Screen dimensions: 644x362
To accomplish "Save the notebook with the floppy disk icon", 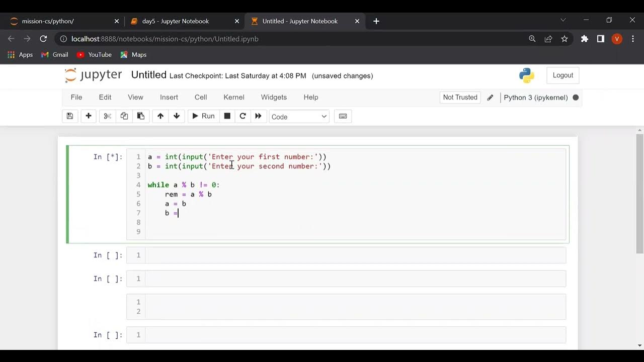I will [70, 116].
